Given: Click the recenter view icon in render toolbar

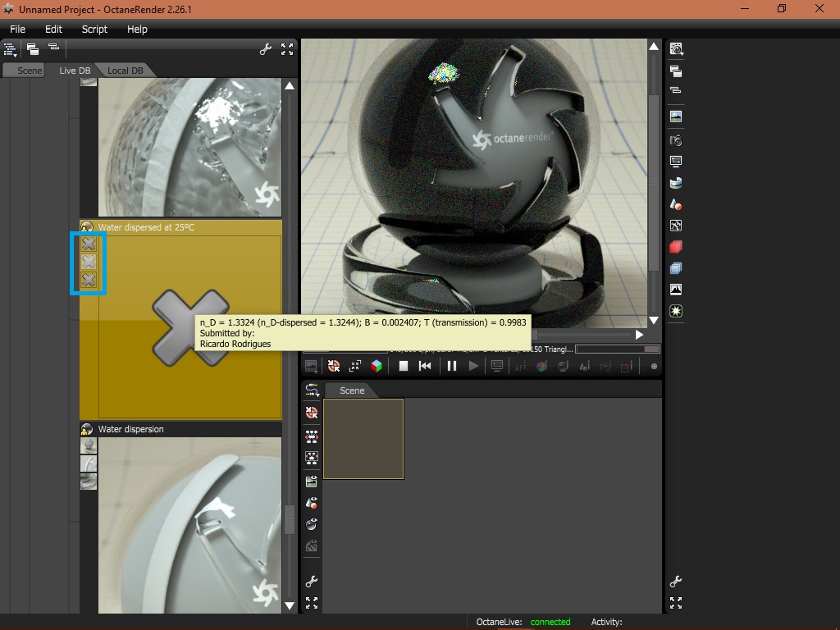Looking at the screenshot, I should (x=334, y=367).
